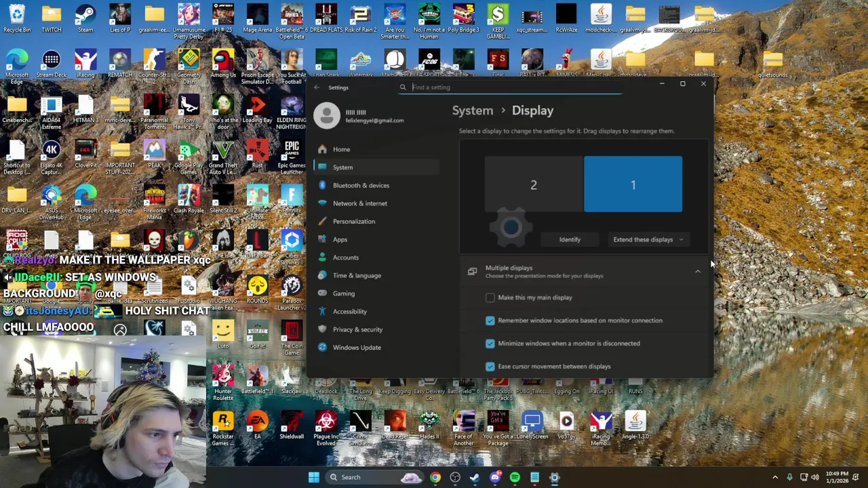Select the KEEP GAMBLING desktop icon
This screenshot has width=868, height=488.
pos(498,22)
